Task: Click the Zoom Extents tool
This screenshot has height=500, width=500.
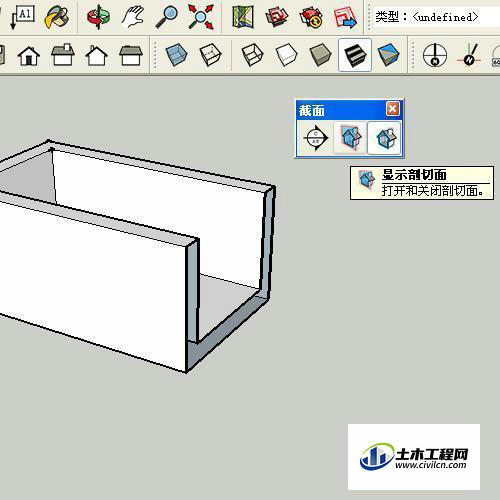Action: coord(201,17)
